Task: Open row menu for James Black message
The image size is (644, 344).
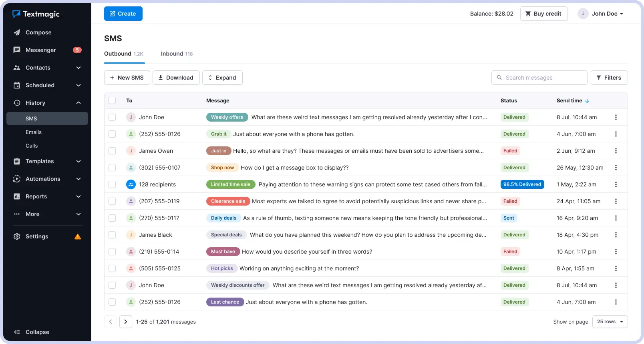Action: (x=616, y=235)
